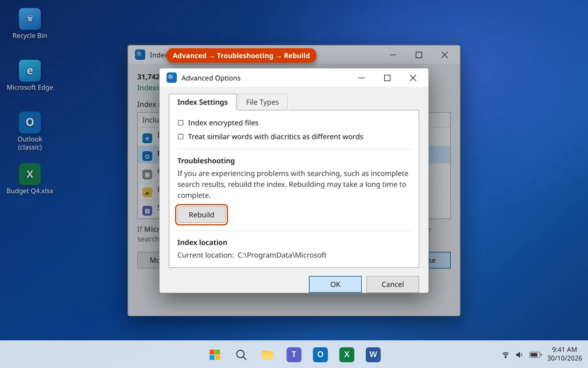The width and height of the screenshot is (588, 368).
Task: Open the Wi-Fi network tray icon
Action: pyautogui.click(x=505, y=354)
